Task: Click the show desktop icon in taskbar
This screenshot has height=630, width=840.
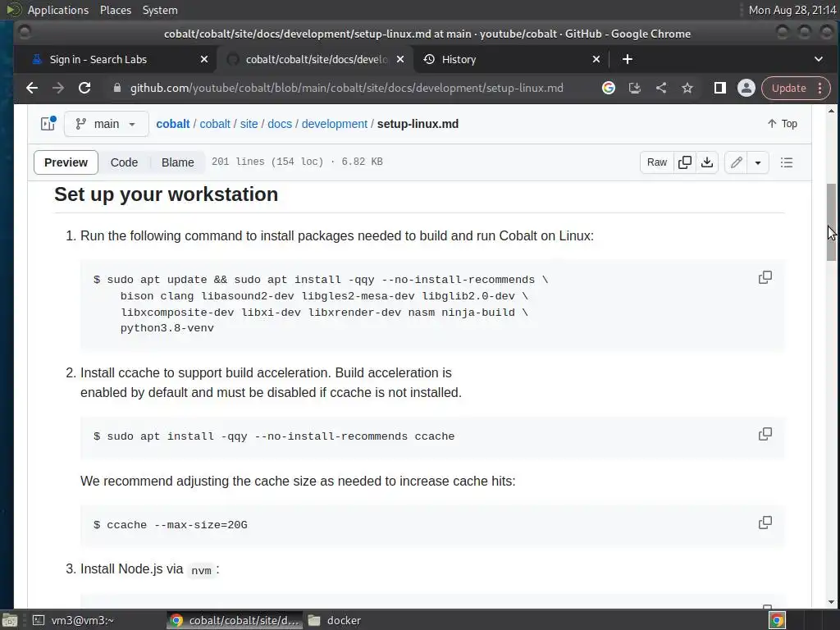Action: click(10, 620)
